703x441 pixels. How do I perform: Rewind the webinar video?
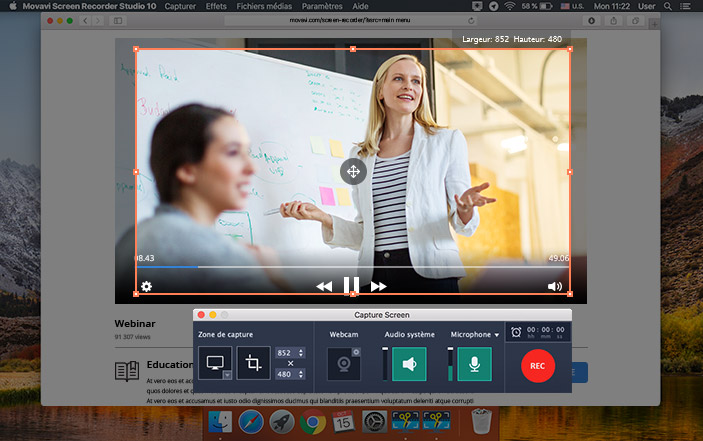324,286
